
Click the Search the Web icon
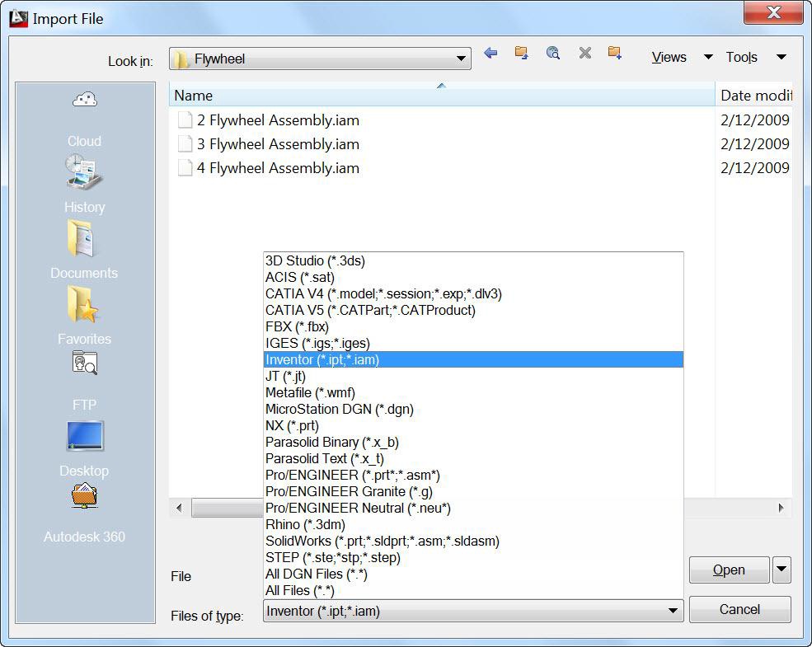click(553, 53)
